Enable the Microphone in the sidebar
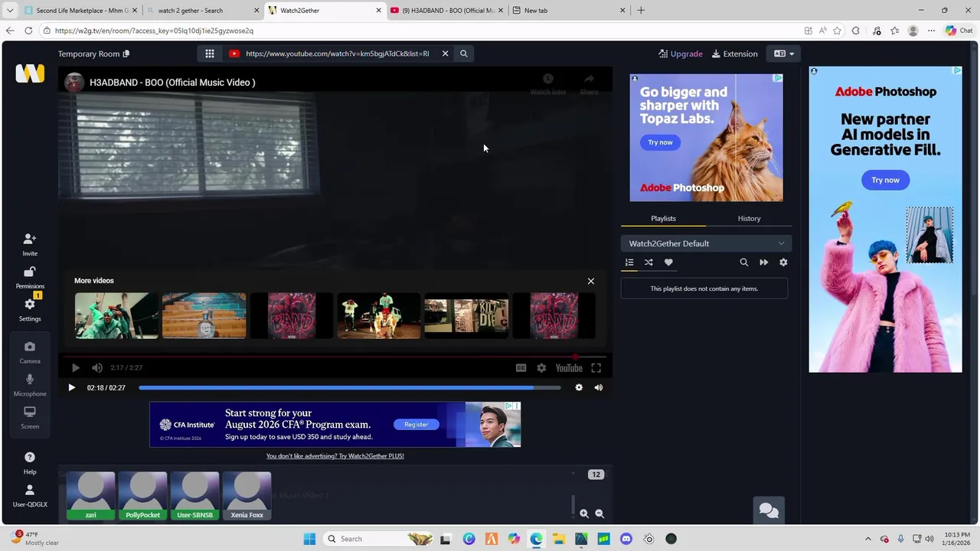Image resolution: width=980 pixels, height=551 pixels. point(30,384)
